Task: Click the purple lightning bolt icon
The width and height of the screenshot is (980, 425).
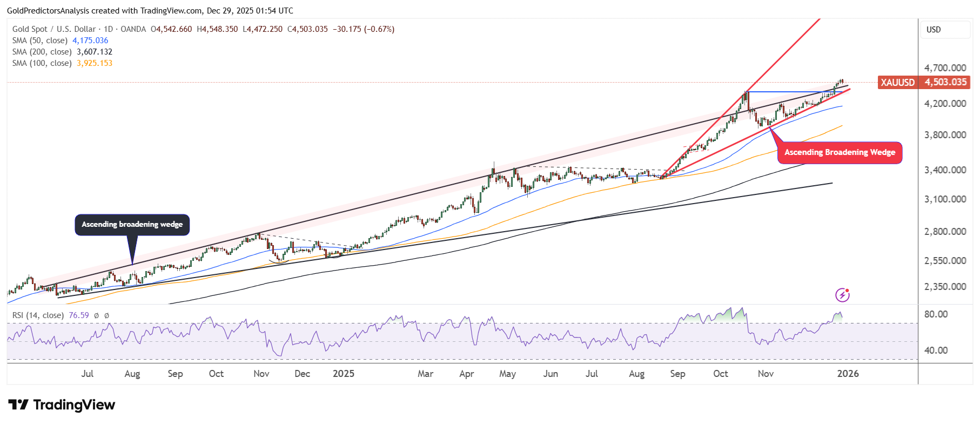Action: pyautogui.click(x=842, y=295)
